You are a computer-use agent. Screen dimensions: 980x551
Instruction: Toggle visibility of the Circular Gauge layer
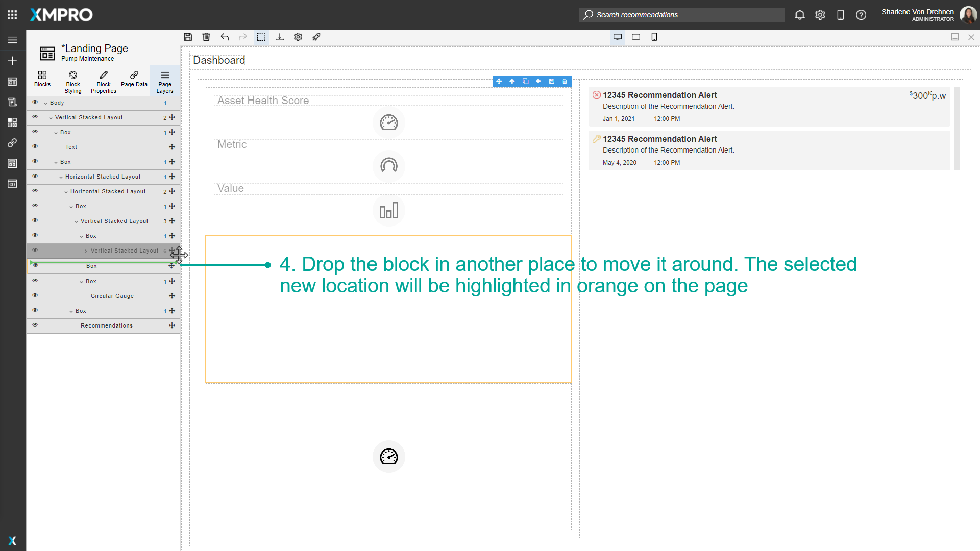35,295
